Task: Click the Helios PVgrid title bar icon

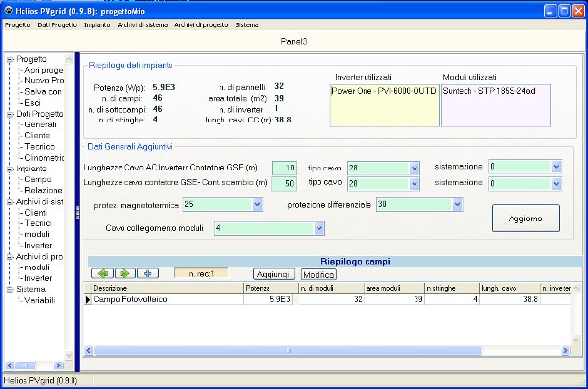Action: tap(8, 11)
